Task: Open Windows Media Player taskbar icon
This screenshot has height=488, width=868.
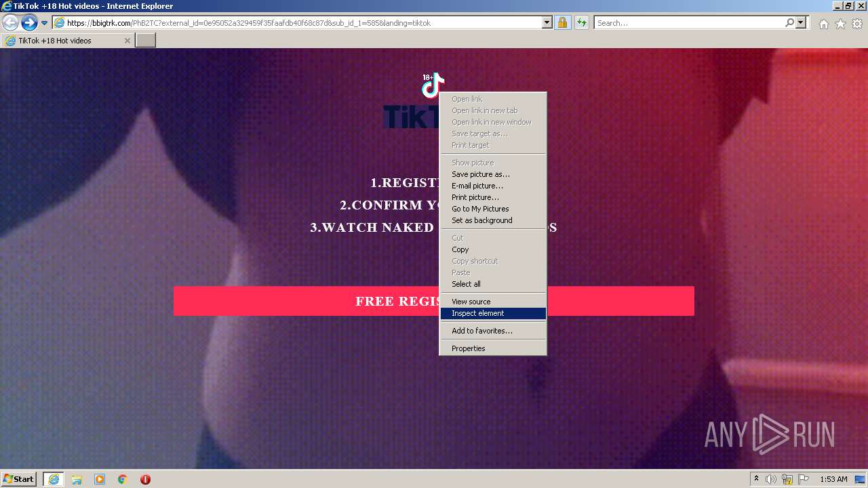Action: point(100,479)
